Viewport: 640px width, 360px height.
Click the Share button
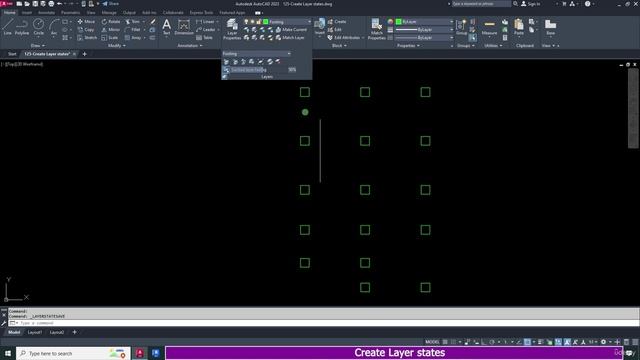point(110,4)
